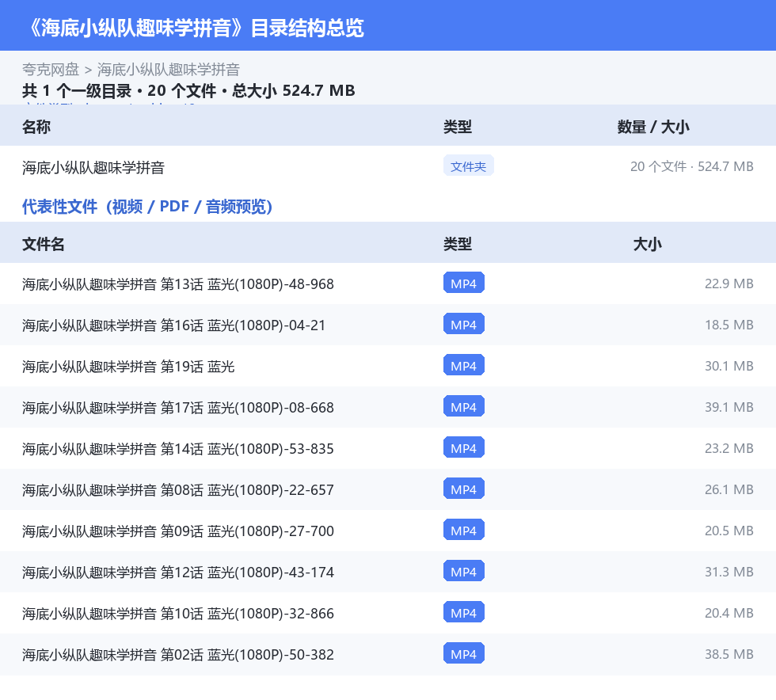Viewport: 776px width, 700px height.
Task: Select the summary line 共 1 个一级目录
Action: click(77, 90)
